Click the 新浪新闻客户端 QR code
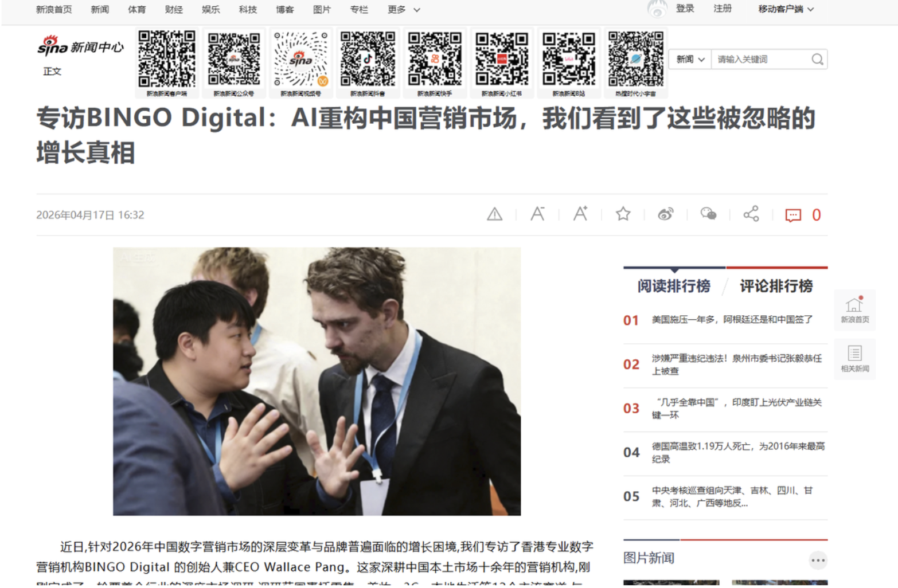This screenshot has height=588, width=898. click(x=167, y=58)
